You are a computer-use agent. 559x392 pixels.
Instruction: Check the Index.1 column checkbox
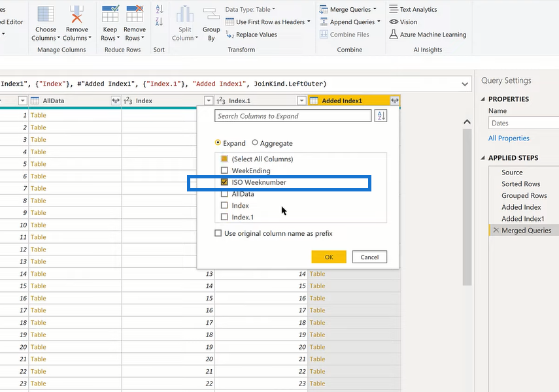(x=224, y=217)
